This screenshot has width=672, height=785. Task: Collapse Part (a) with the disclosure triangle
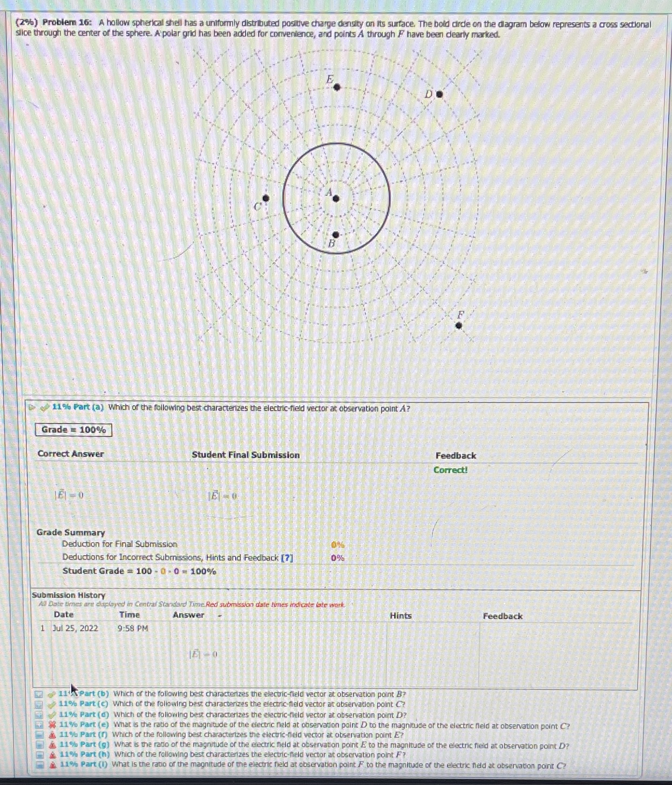click(32, 408)
